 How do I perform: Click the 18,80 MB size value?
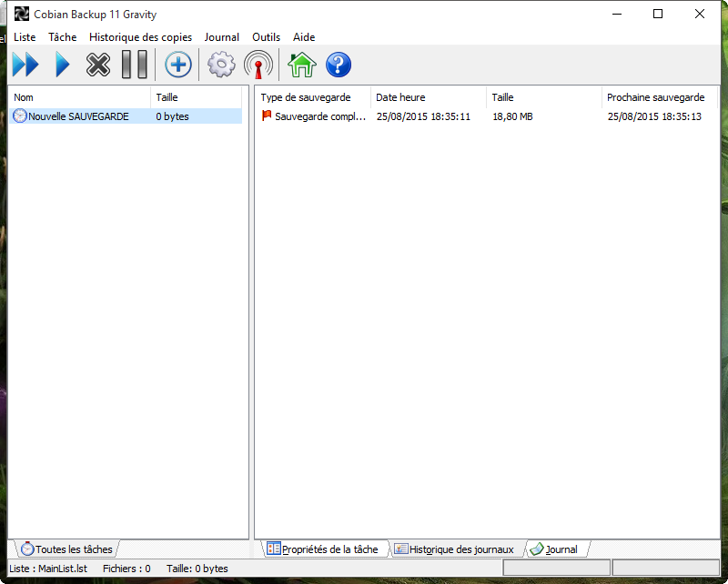click(x=512, y=116)
